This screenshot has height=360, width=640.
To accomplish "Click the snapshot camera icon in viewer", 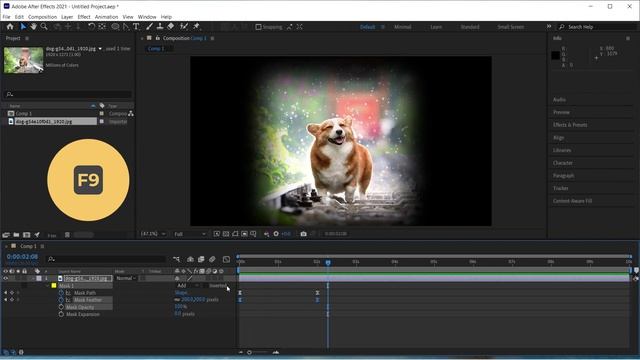I will pos(303,234).
